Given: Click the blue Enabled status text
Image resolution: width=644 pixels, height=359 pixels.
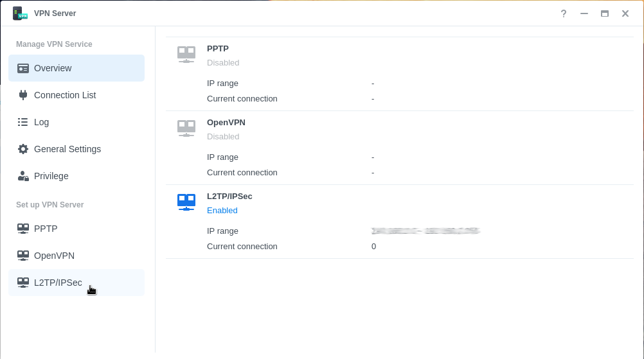Looking at the screenshot, I should 222,211.
